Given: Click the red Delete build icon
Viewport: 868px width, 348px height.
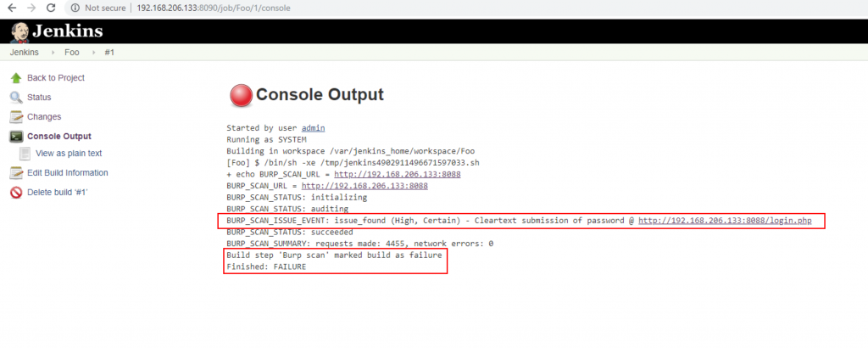Looking at the screenshot, I should (15, 193).
